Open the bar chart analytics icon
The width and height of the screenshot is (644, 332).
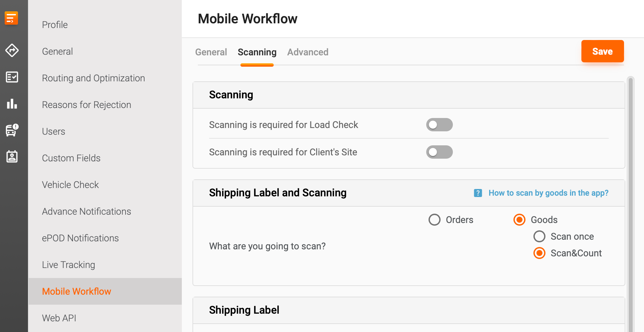tap(12, 104)
